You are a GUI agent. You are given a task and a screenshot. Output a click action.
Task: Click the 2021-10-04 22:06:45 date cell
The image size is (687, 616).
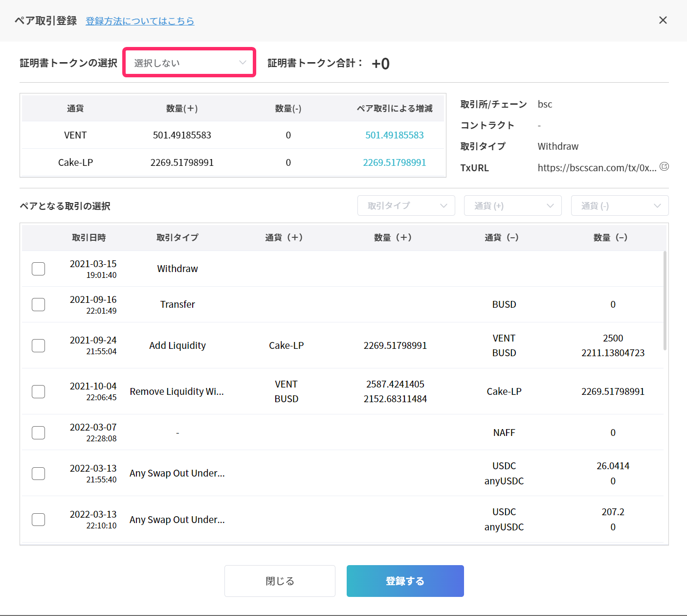[93, 391]
